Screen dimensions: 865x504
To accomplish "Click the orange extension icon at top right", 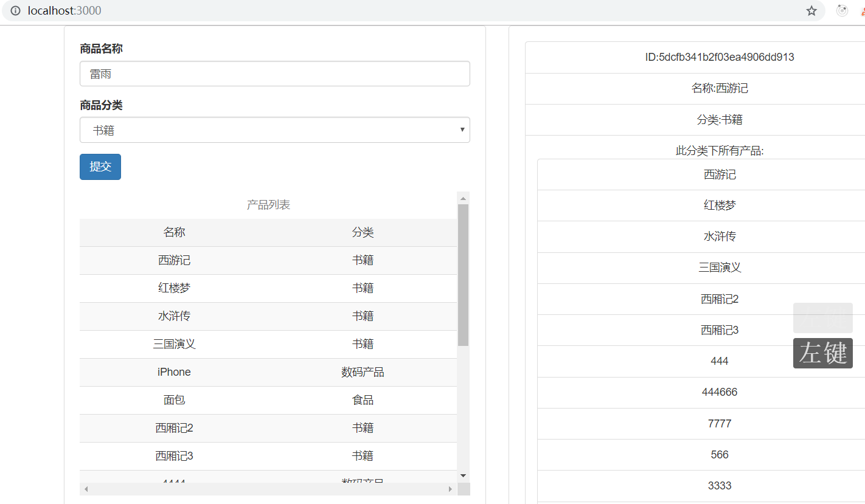I will point(861,10).
